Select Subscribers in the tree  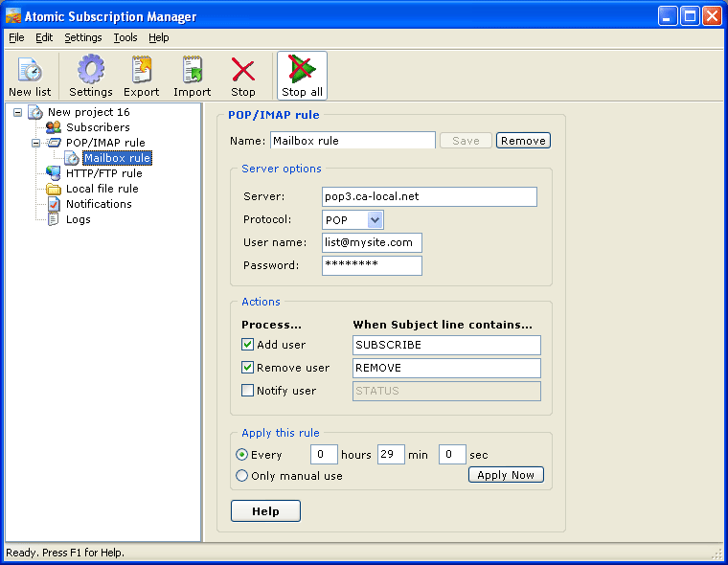pyautogui.click(x=98, y=127)
